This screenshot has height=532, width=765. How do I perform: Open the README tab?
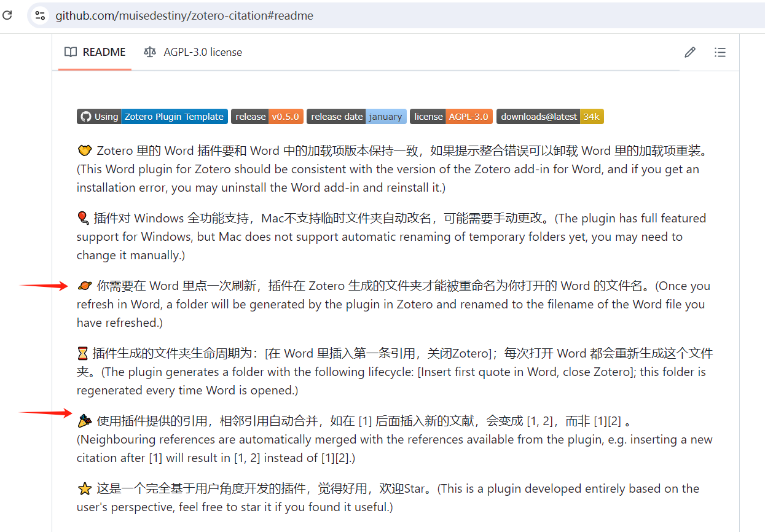pyautogui.click(x=95, y=52)
